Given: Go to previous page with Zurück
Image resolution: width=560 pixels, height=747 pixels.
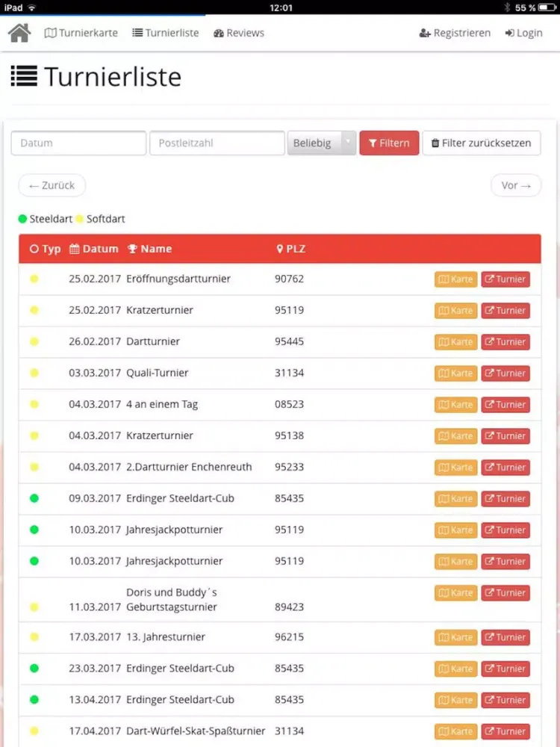Looking at the screenshot, I should point(52,185).
